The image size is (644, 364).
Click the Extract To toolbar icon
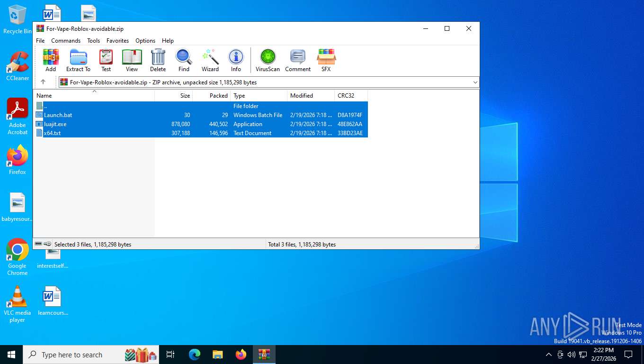(78, 60)
